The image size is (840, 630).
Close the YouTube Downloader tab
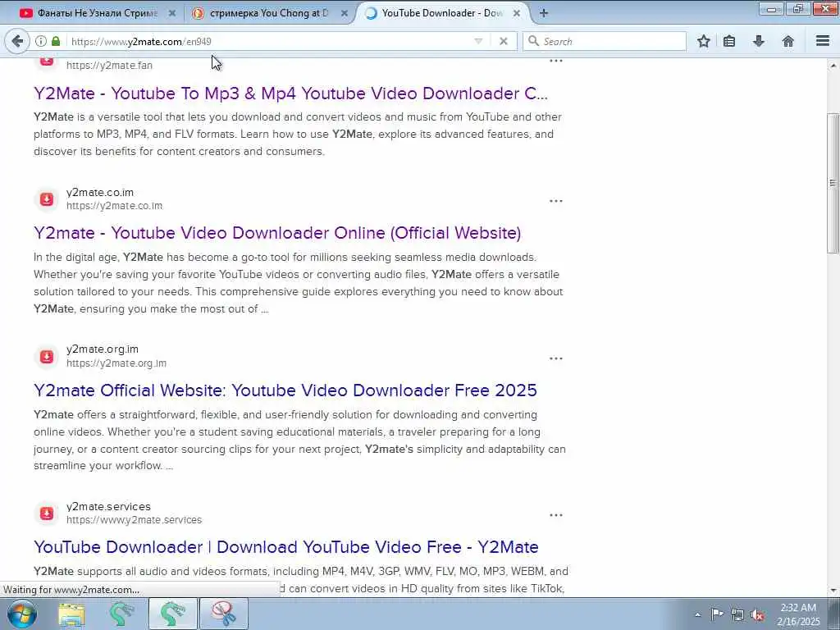517,13
